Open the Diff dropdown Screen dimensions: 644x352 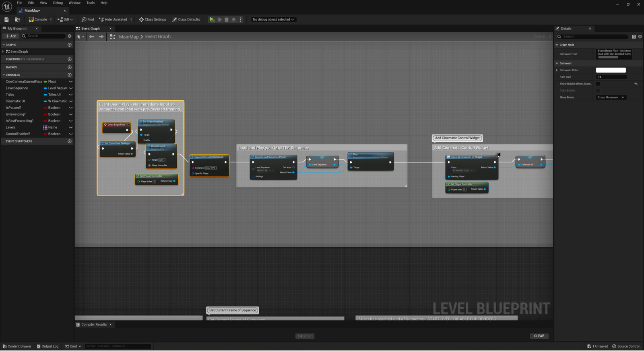tap(65, 19)
